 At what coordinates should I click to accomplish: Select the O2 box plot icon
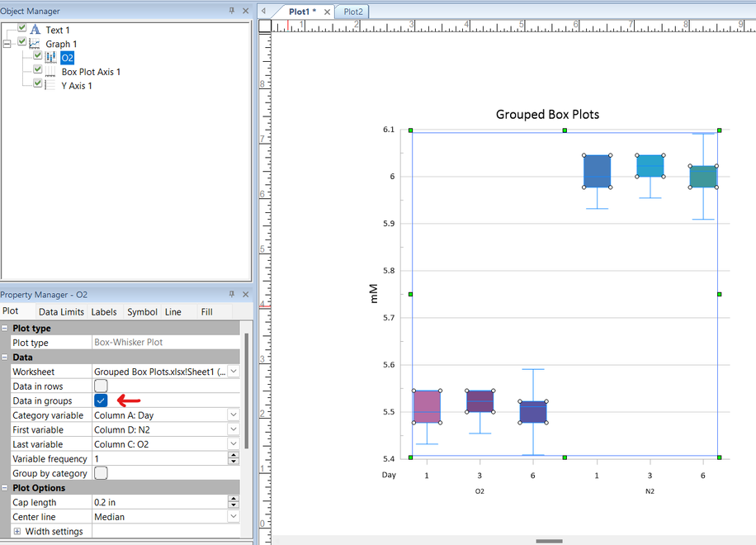tap(51, 58)
